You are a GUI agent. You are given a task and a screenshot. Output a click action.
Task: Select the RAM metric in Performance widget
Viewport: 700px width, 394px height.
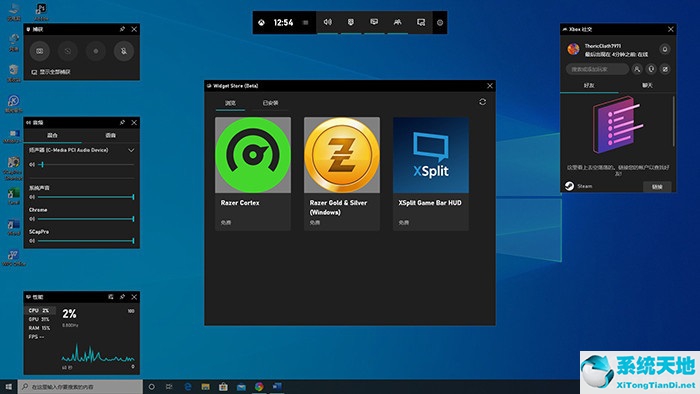click(39, 328)
